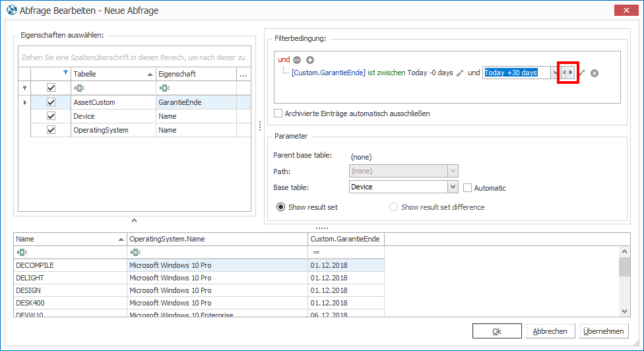The width and height of the screenshot is (644, 351).
Task: Change the 'ist zwischen' operator
Action: [386, 73]
